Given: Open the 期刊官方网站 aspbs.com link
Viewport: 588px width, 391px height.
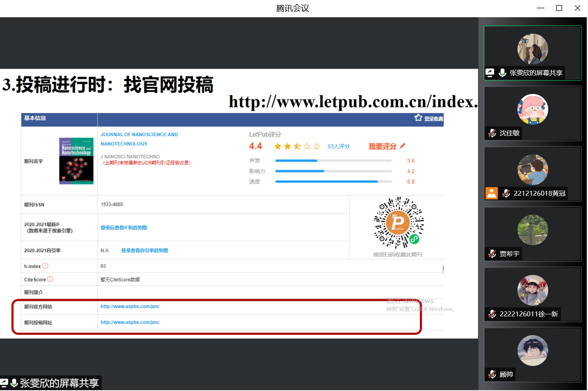Looking at the screenshot, I should pyautogui.click(x=130, y=306).
